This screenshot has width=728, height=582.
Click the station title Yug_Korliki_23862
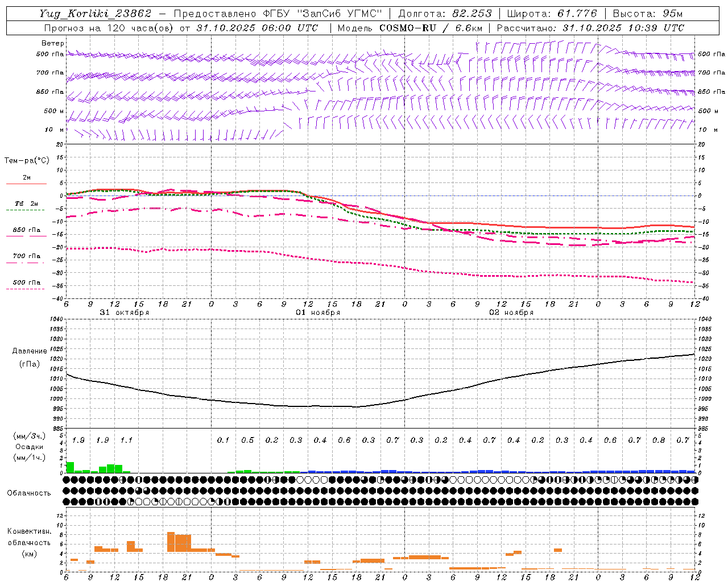(x=96, y=14)
